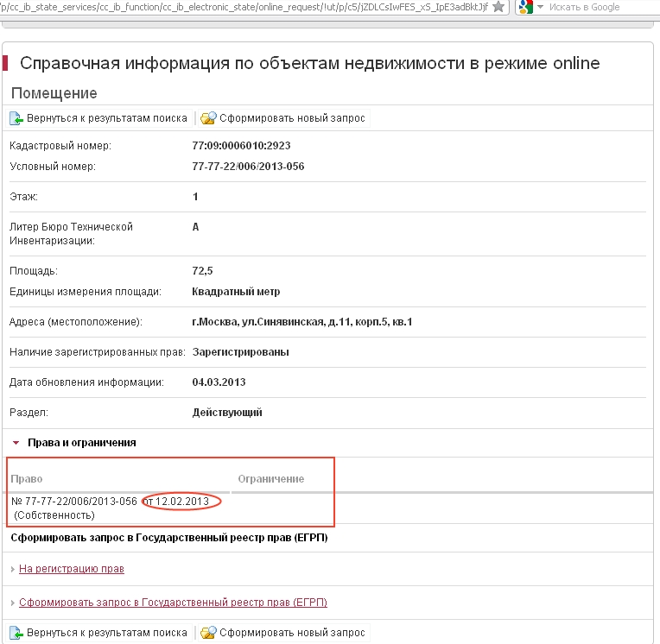
Task: Click green back-arrow icon in the footer toolbar
Action: [x=16, y=633]
